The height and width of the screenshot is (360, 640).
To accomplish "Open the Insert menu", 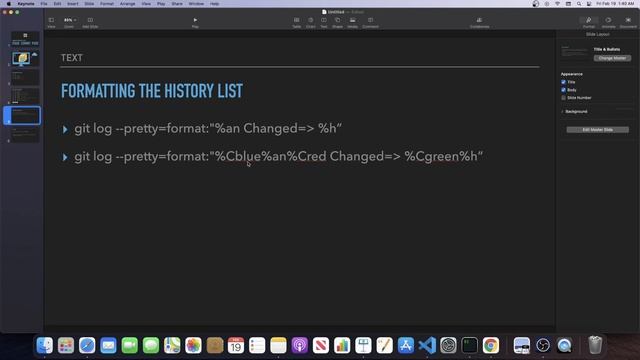I will (73, 4).
